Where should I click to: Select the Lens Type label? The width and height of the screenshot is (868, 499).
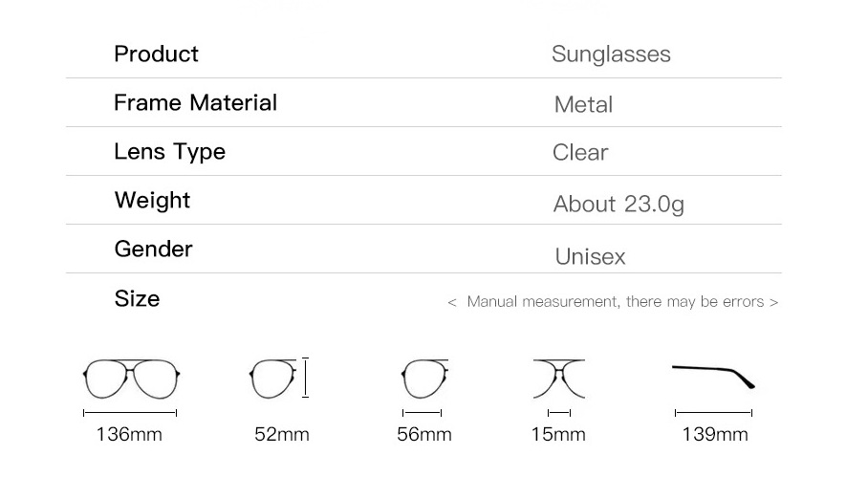pos(170,151)
